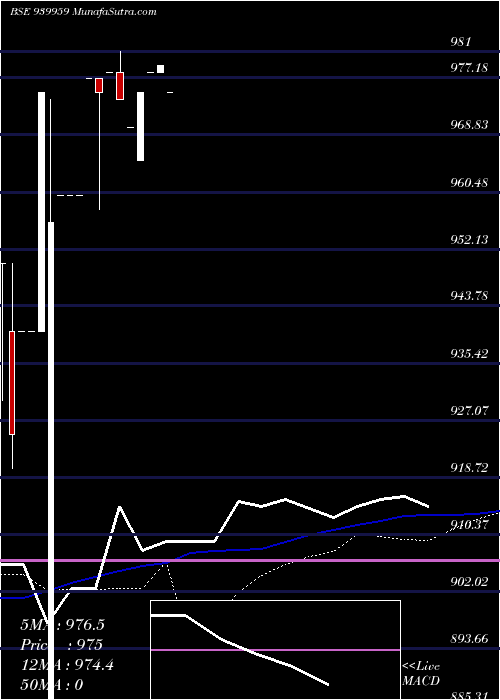The image size is (500, 700).
Task: Click the magenta line inside MACD inset box
Action: point(275,650)
